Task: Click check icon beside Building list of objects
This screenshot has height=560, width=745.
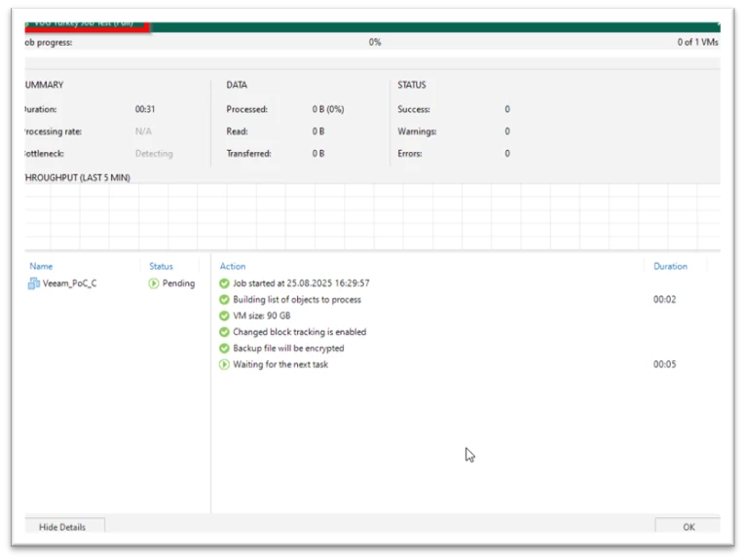Action: tap(224, 300)
